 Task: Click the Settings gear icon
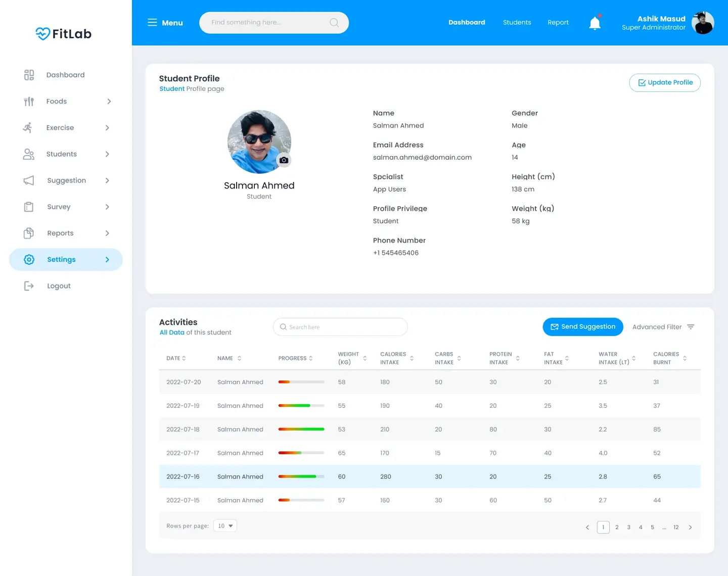29,260
